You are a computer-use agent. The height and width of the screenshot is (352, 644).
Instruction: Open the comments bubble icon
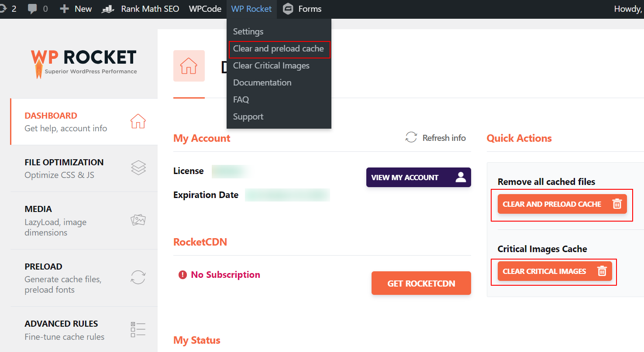coord(32,9)
